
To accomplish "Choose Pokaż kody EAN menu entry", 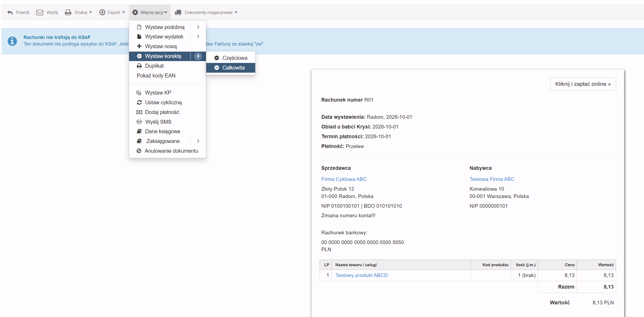I will pyautogui.click(x=168, y=76).
